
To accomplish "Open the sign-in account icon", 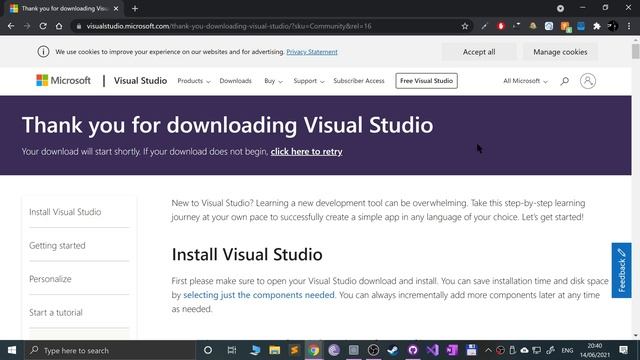I will 588,81.
